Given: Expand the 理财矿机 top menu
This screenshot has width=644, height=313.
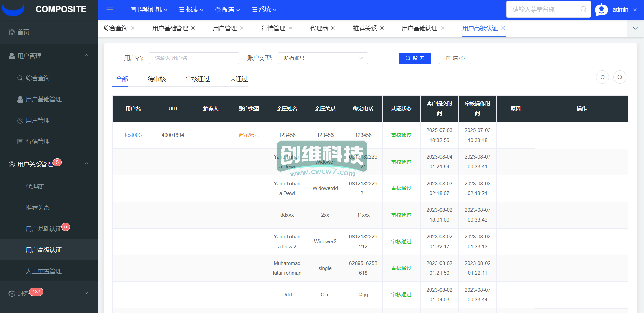Looking at the screenshot, I should point(149,10).
